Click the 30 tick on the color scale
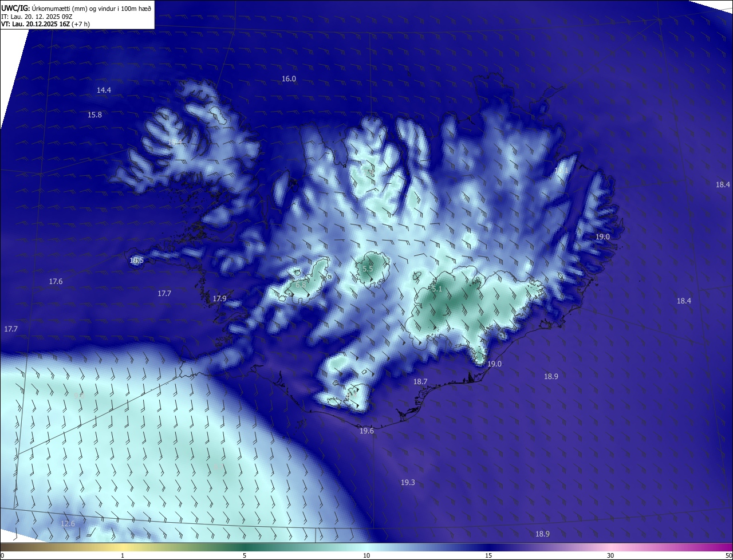The image size is (733, 560). click(x=610, y=555)
